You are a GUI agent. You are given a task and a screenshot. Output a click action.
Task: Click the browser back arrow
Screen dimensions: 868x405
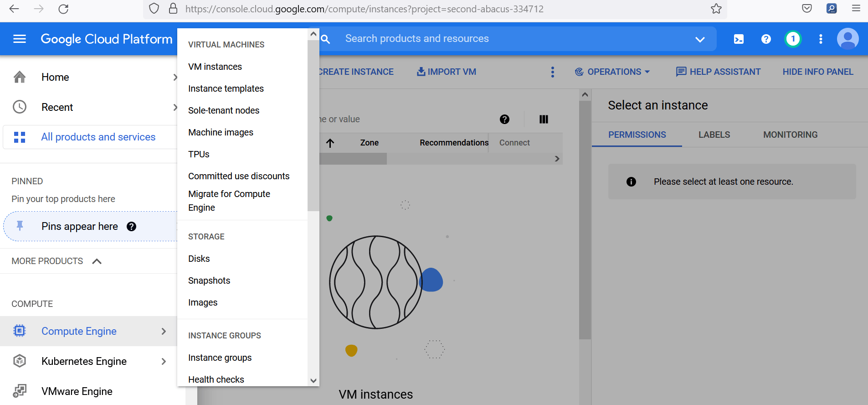click(x=14, y=9)
